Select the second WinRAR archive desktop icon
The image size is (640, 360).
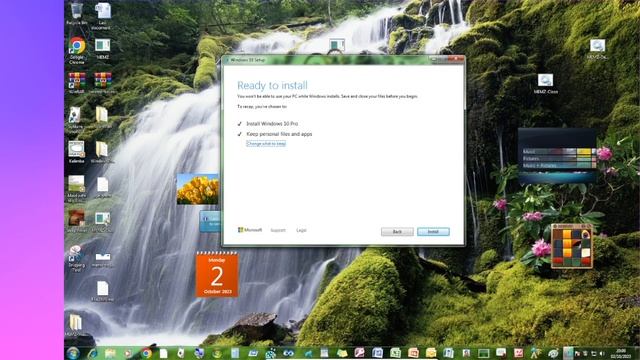coord(102,83)
